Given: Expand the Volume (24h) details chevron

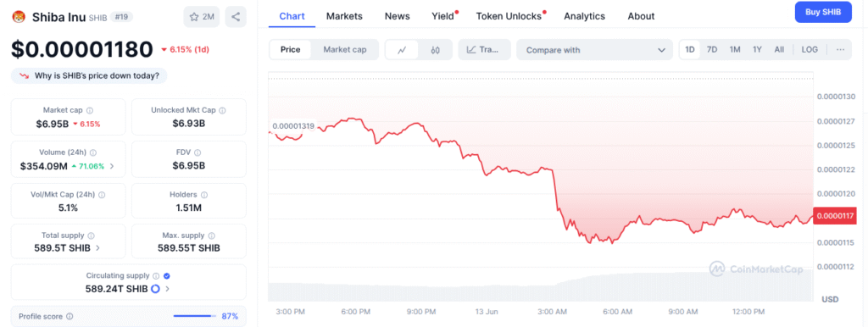Looking at the screenshot, I should coord(113,166).
